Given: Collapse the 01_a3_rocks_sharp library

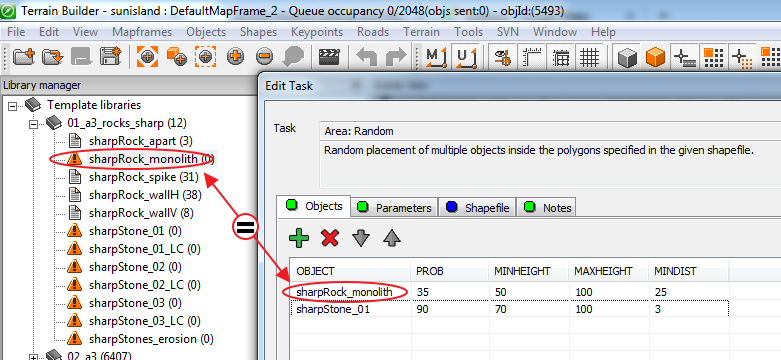Looking at the screenshot, I should 33,123.
